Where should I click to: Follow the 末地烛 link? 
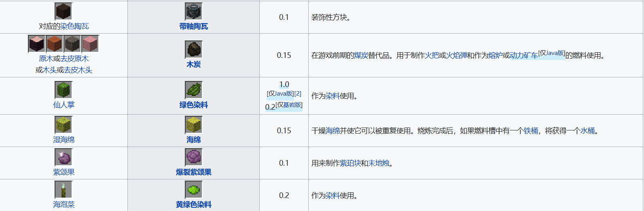point(379,163)
